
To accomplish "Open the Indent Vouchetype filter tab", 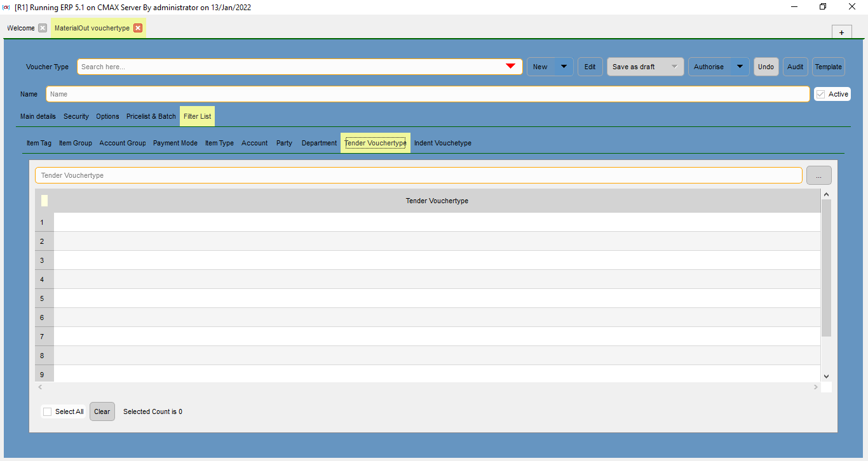I will [x=443, y=143].
